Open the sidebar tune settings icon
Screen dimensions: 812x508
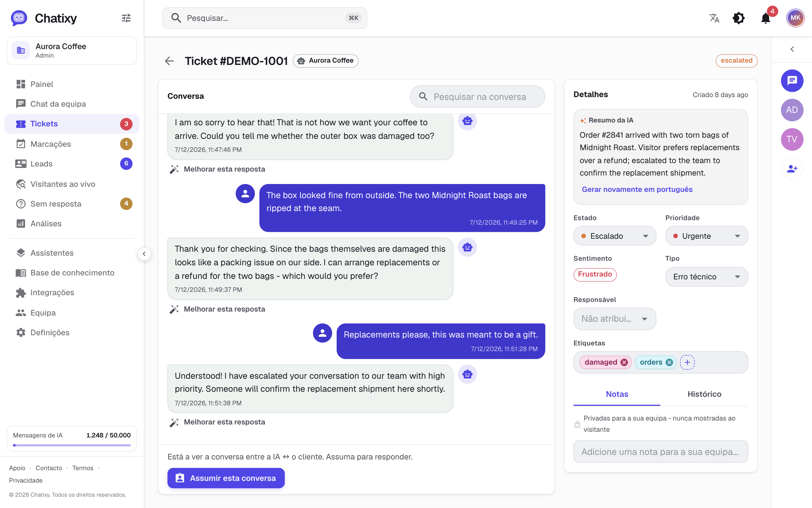(126, 18)
